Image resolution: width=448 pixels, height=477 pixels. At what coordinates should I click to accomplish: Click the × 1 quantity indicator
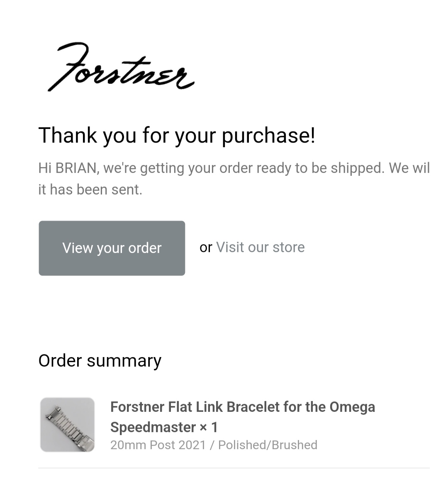point(209,427)
